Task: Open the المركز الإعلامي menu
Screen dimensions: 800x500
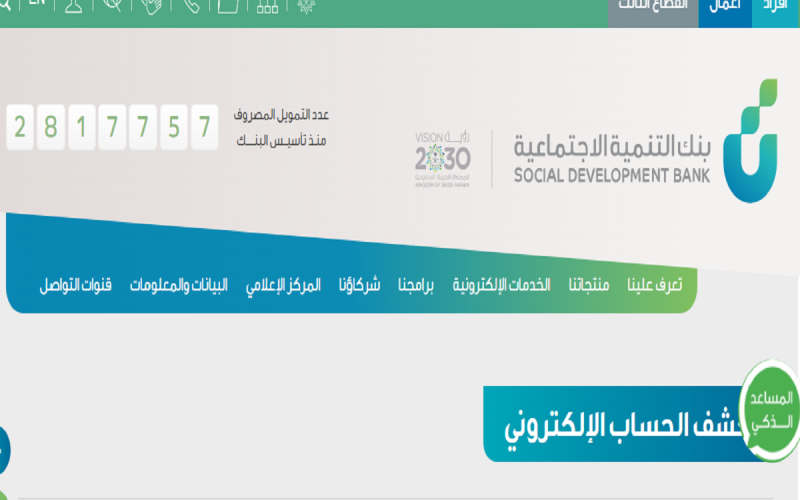Action: pyautogui.click(x=283, y=285)
